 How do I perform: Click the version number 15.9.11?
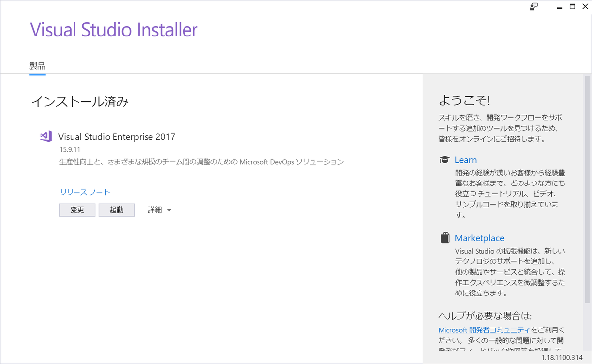[x=70, y=149]
